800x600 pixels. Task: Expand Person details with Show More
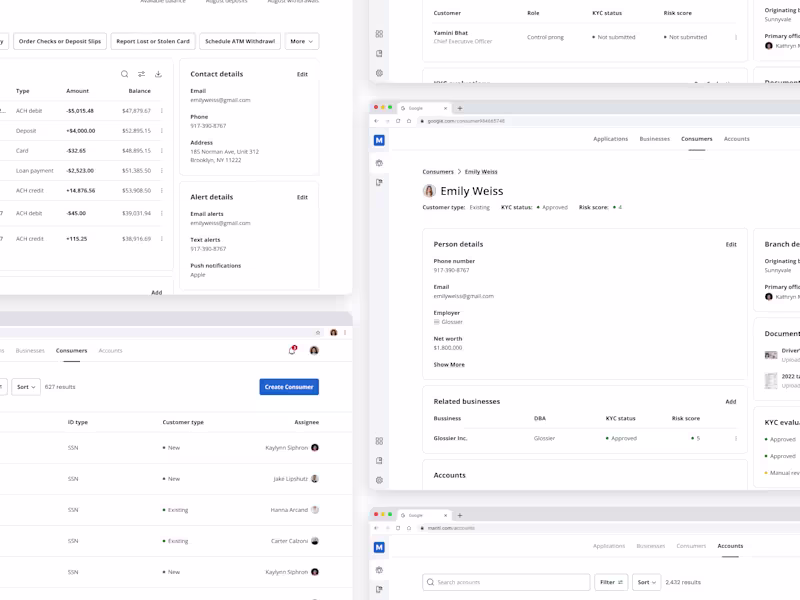[x=449, y=365]
